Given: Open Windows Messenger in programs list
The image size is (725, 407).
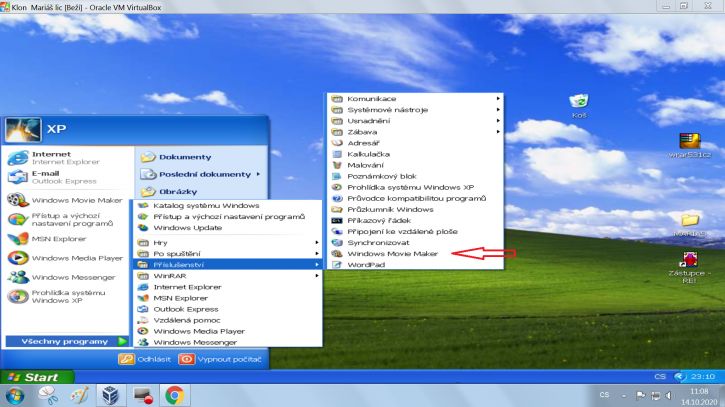Looking at the screenshot, I should pyautogui.click(x=227, y=342).
